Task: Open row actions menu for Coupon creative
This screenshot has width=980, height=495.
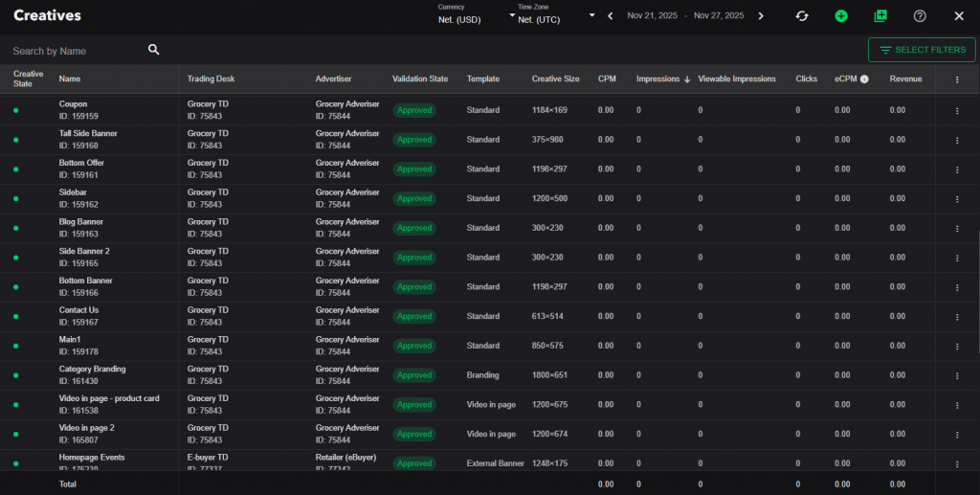Action: click(957, 110)
